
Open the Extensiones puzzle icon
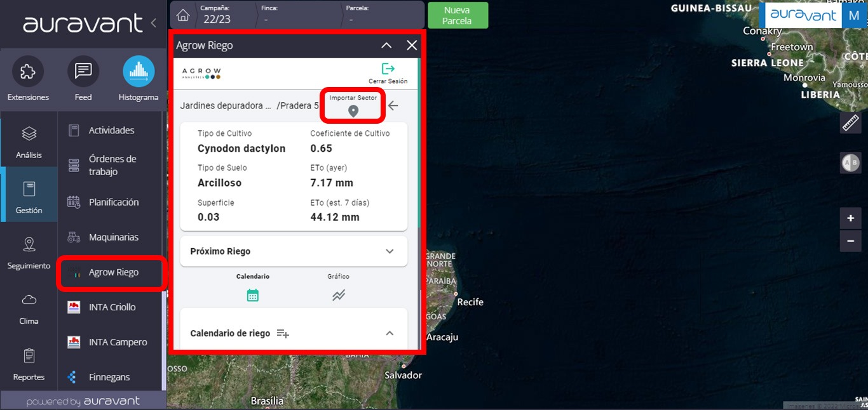[x=28, y=72]
